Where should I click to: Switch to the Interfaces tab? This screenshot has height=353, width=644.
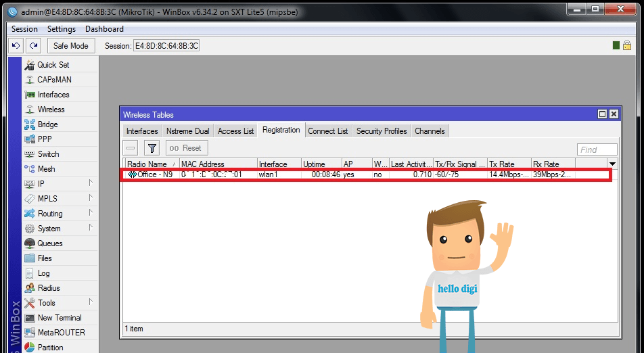click(x=142, y=131)
